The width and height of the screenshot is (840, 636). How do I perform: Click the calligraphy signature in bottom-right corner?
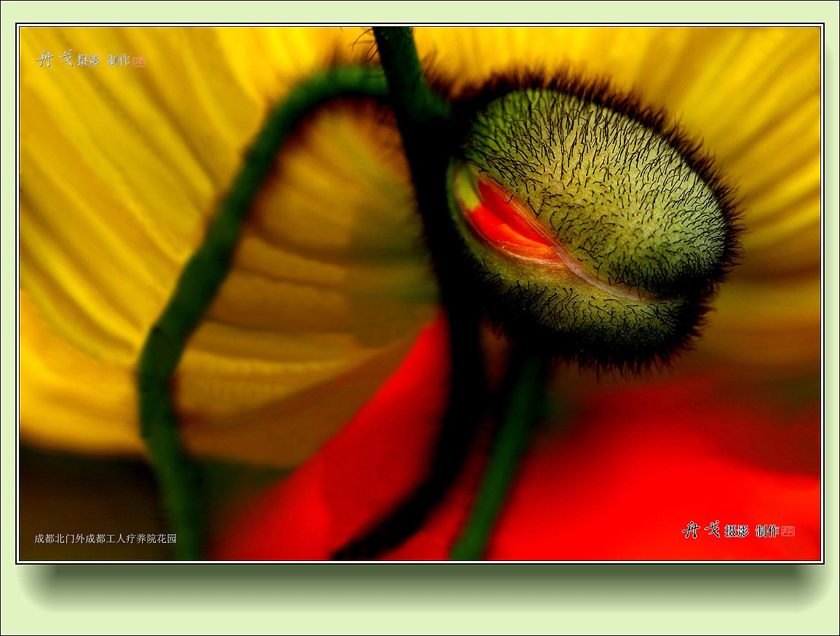701,530
